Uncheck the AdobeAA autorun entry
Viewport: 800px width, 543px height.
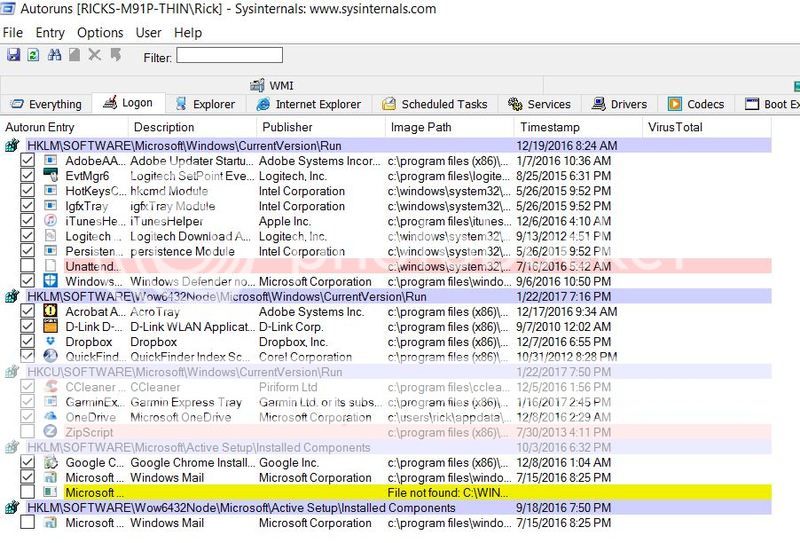[28, 161]
